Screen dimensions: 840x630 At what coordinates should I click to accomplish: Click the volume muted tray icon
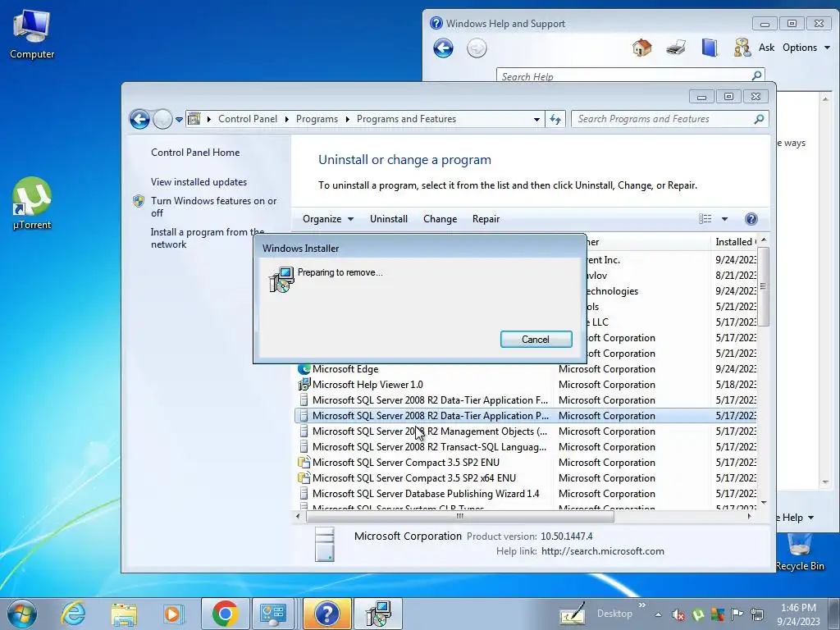click(x=678, y=615)
